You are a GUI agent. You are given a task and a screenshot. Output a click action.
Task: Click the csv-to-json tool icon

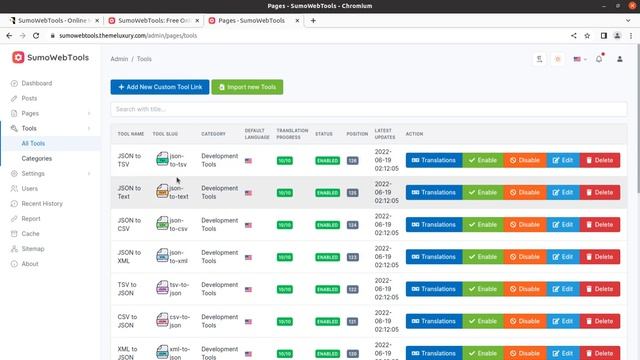click(162, 320)
